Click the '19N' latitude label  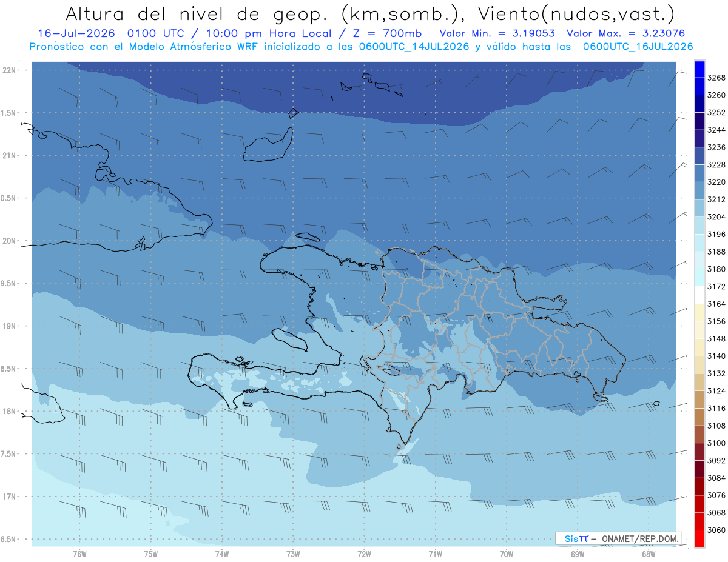(x=10, y=326)
